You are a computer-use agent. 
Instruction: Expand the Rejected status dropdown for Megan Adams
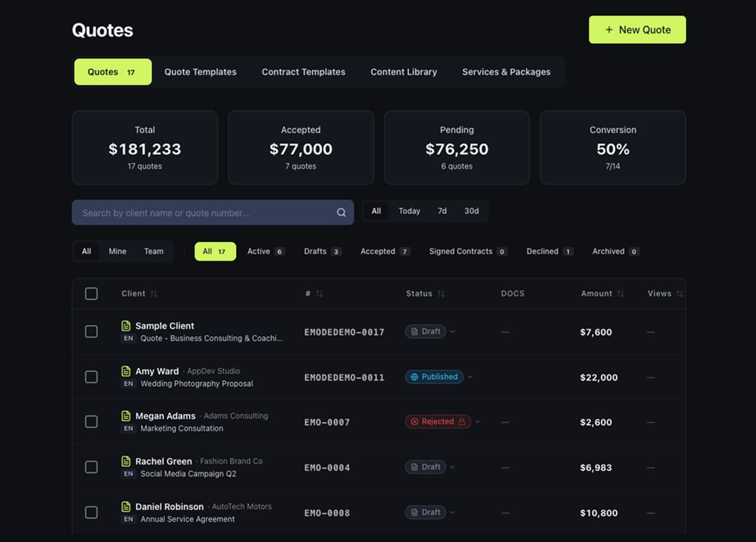(478, 422)
